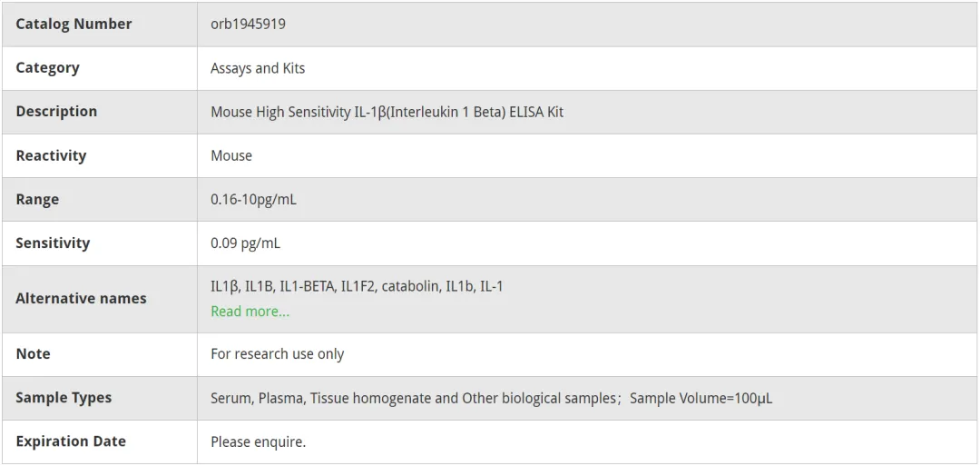This screenshot has width=980, height=466.
Task: Click the Range row label
Action: pos(37,200)
